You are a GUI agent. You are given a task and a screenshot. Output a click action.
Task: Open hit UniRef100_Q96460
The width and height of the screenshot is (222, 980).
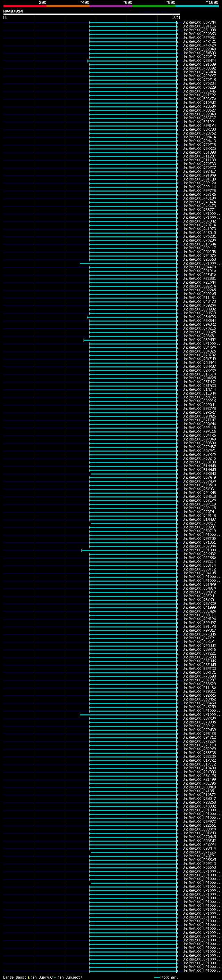[x=199, y=703]
